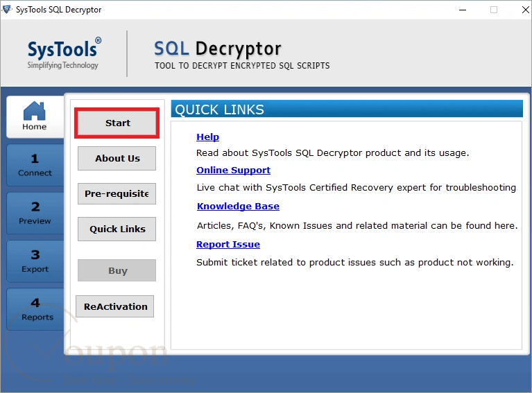Switch to step 2 Preview

(x=35, y=213)
